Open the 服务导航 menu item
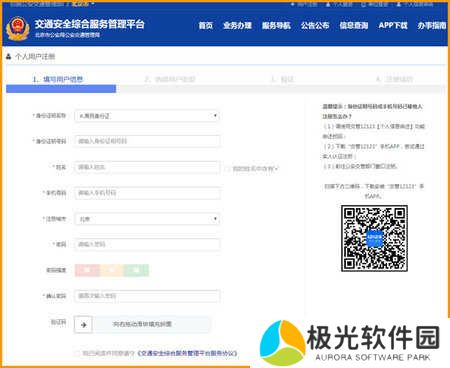The height and width of the screenshot is (368, 450). coord(276,26)
